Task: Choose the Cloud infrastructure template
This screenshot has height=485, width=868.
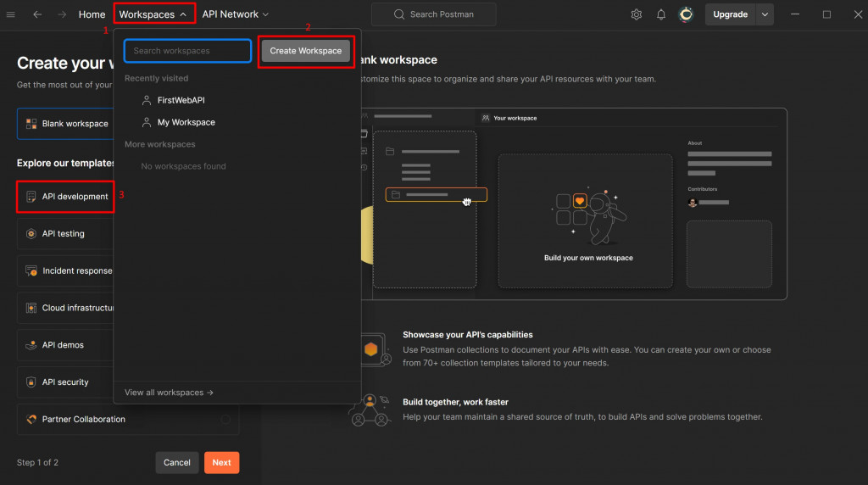Action: [x=65, y=308]
